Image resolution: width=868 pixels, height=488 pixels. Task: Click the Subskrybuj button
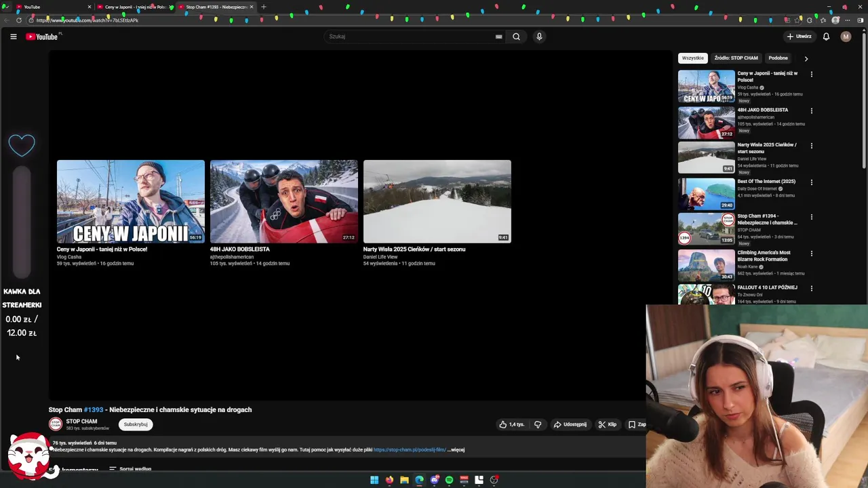[136, 424]
